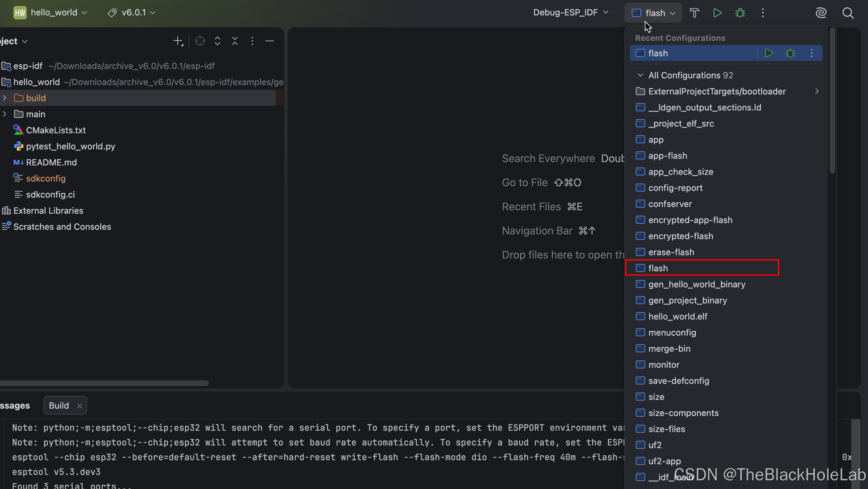Open Search Everywhere magnifier icon
This screenshot has width=868, height=489.
coord(848,13)
